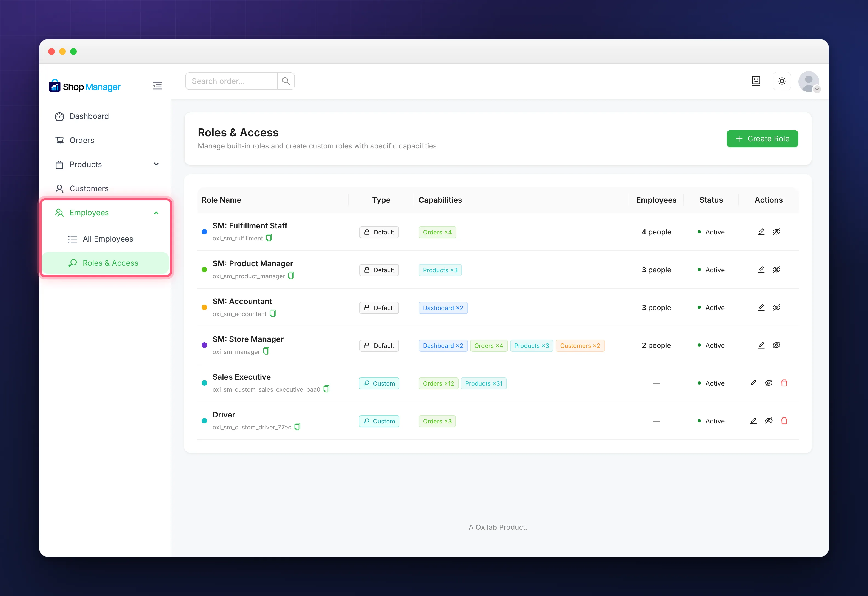The height and width of the screenshot is (596, 868).
Task: Toggle visibility of SM: Fulfillment Staff role
Action: click(x=776, y=232)
